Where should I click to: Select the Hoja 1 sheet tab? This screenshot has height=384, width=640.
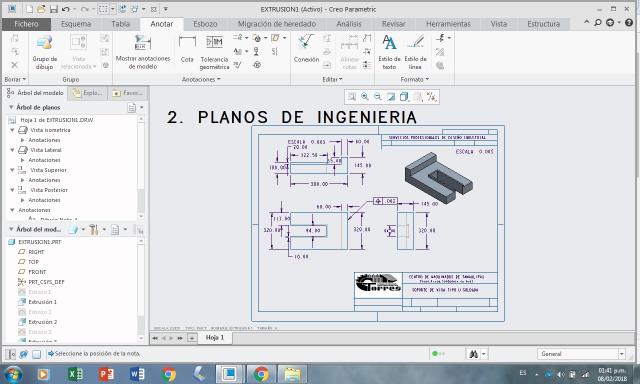click(215, 337)
